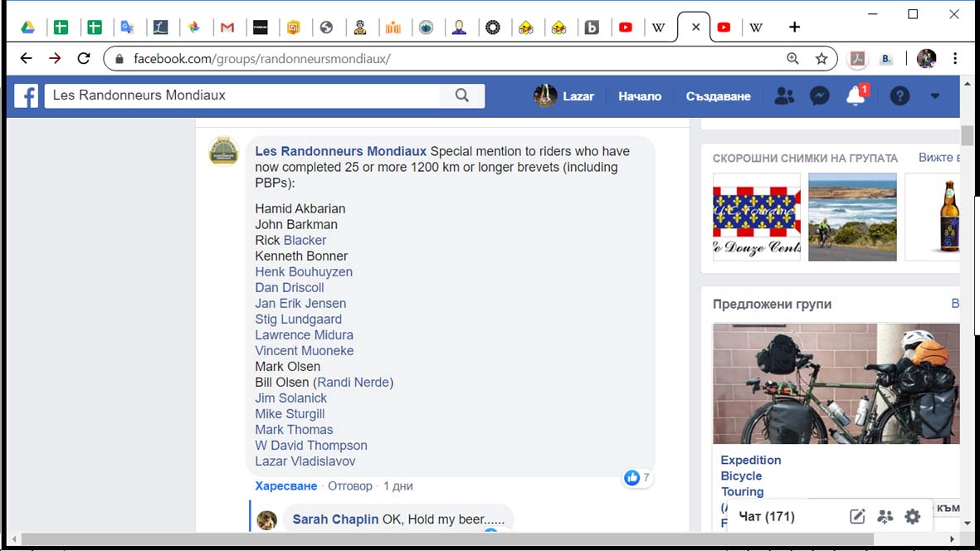Switch to the last Wikipedia tab
Screen dimensions: 980x551
click(x=756, y=27)
